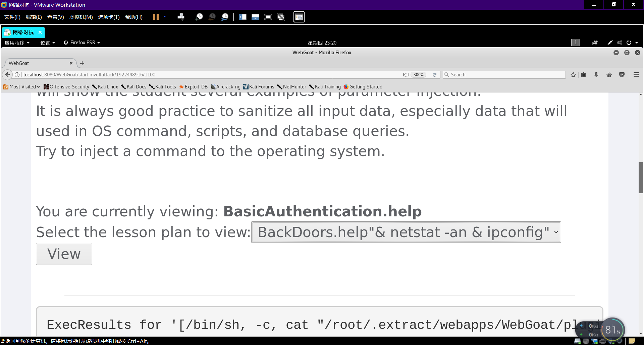The height and width of the screenshot is (345, 644).
Task: Select the 网络对抗 VM tab
Action: [23, 32]
